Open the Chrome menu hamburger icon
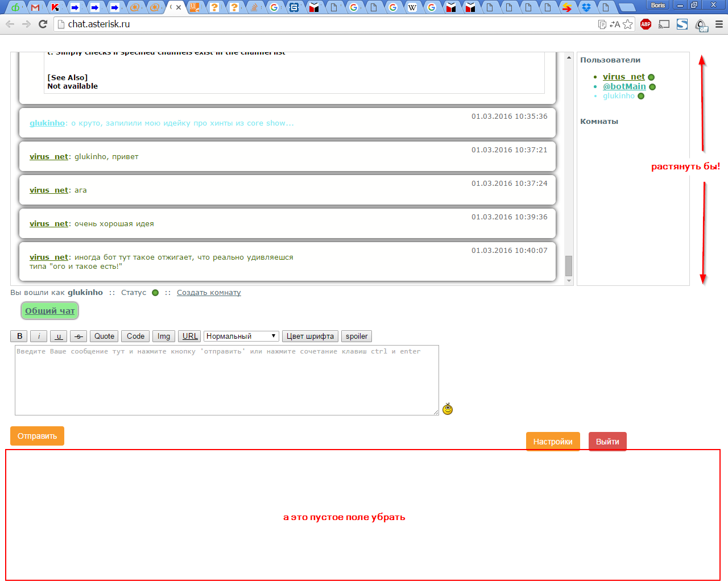728x582 pixels. tap(719, 24)
